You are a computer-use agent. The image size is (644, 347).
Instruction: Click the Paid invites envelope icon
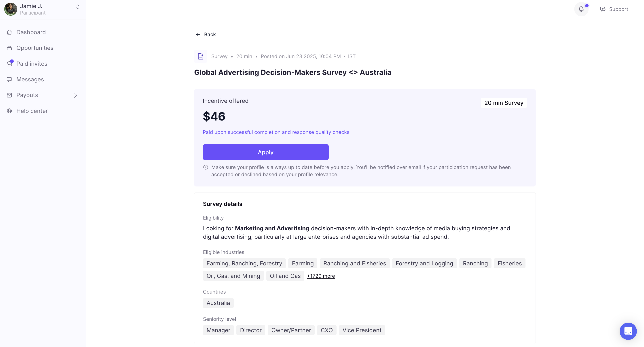tap(9, 64)
